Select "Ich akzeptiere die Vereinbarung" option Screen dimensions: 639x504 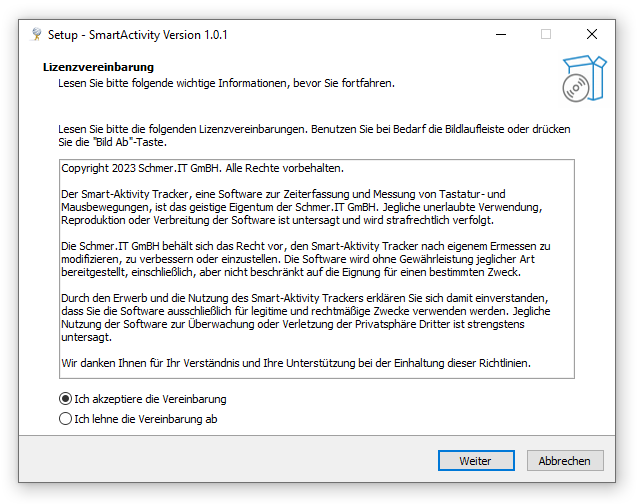[x=66, y=399]
